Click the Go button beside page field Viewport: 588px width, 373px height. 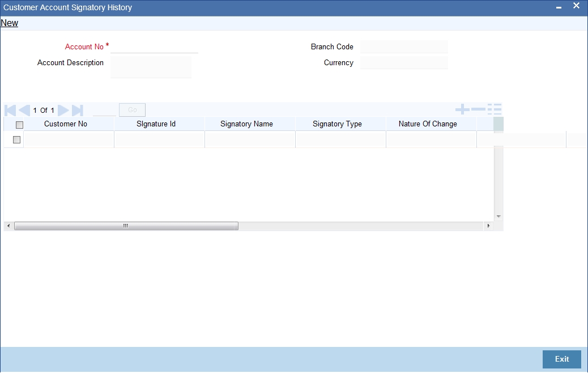[132, 110]
